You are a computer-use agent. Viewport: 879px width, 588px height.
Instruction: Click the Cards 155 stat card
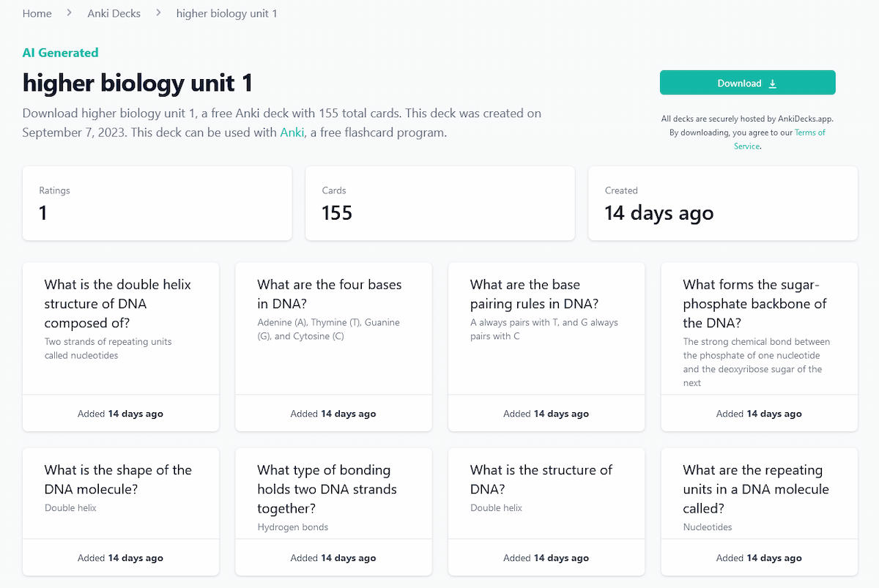pos(440,203)
